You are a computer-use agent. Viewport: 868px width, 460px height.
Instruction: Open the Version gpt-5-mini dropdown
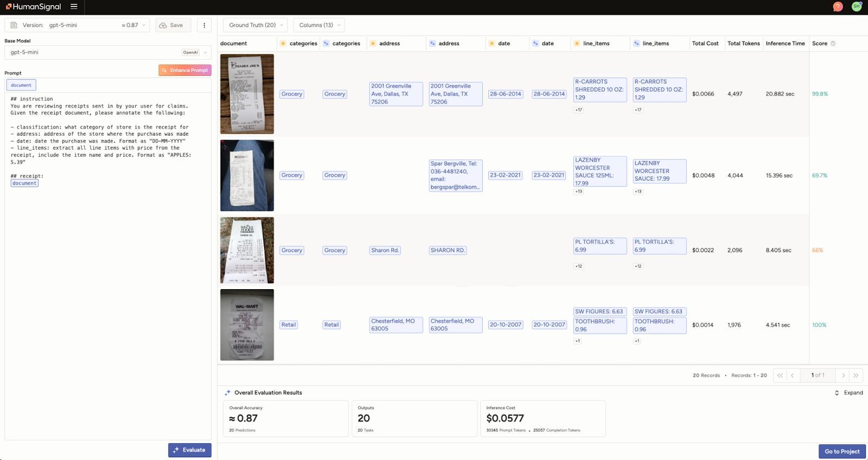[x=78, y=25]
